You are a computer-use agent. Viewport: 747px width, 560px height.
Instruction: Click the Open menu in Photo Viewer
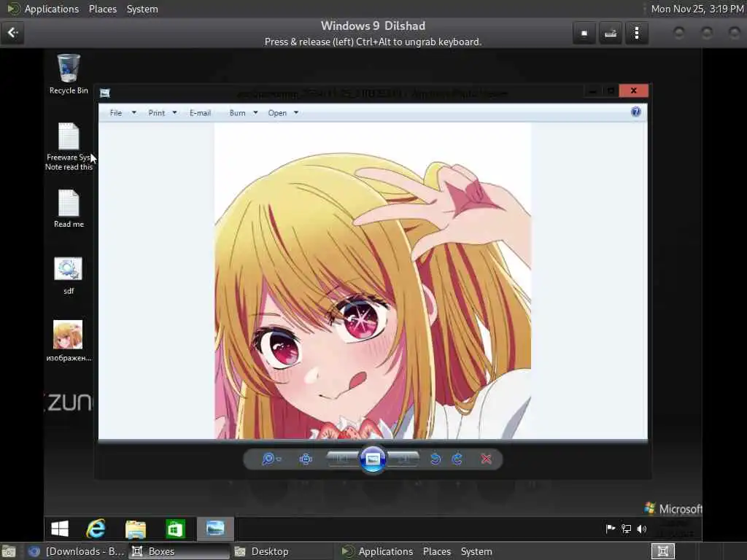coord(277,113)
